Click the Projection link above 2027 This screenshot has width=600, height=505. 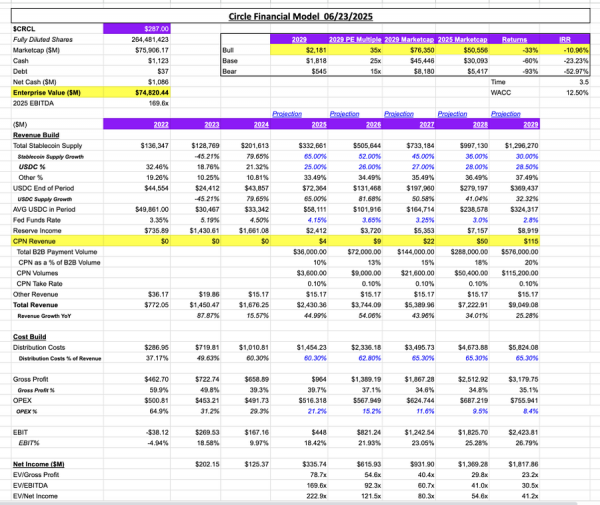coord(398,115)
